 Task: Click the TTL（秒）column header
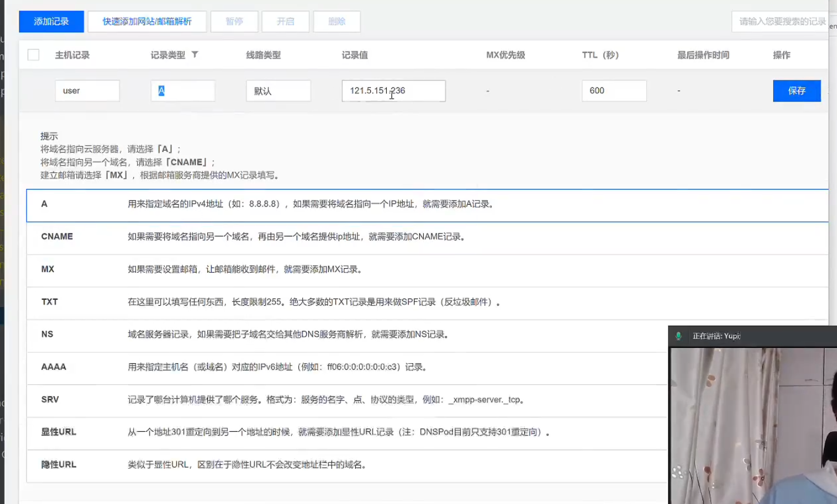pyautogui.click(x=600, y=55)
